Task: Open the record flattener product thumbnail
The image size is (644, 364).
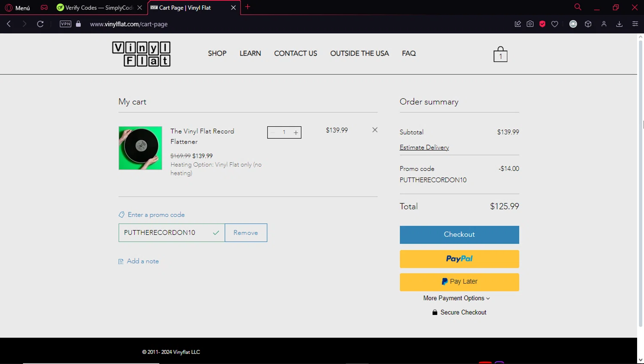Action: point(140,148)
